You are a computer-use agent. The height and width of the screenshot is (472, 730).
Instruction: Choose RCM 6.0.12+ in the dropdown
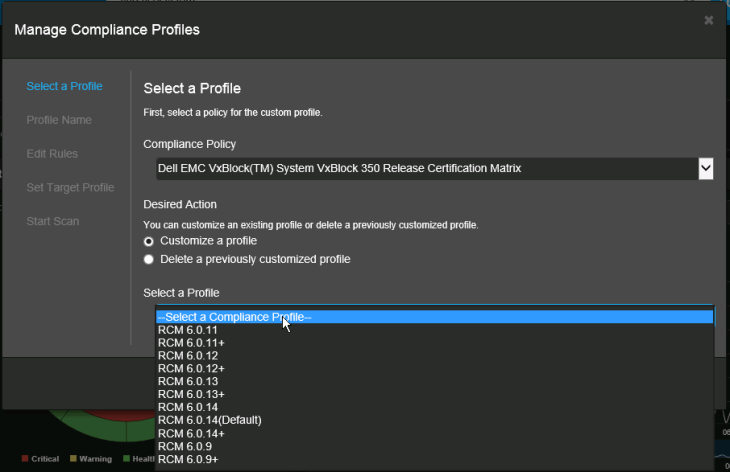click(190, 369)
